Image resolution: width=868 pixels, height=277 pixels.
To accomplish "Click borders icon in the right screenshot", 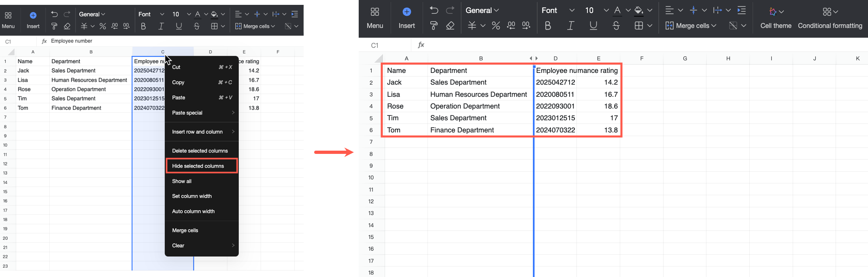I will pos(639,26).
